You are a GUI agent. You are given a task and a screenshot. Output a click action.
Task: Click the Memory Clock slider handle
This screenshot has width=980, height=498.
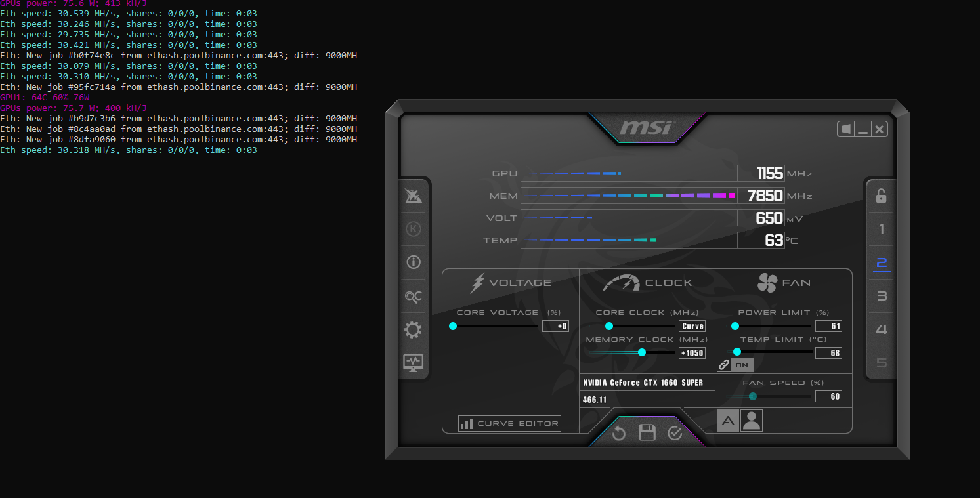coord(642,352)
